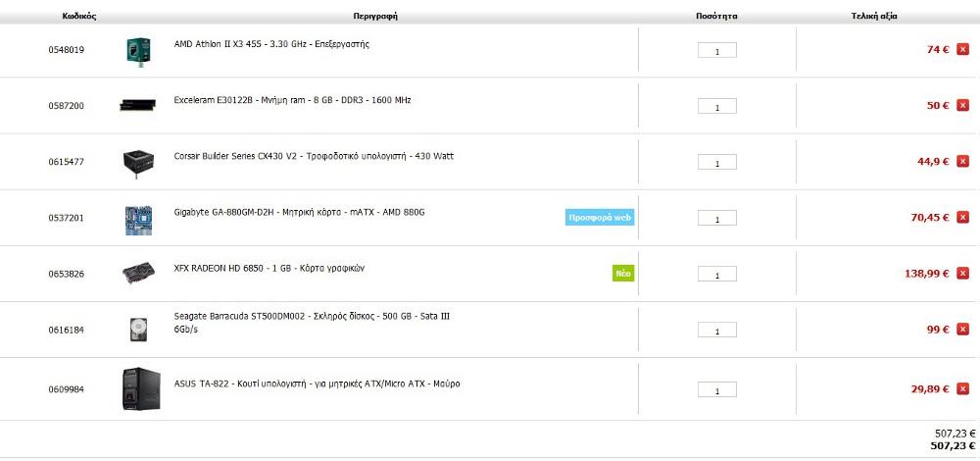View Seagate Barracuda hard drive thumbnail
980x461 pixels.
click(x=138, y=330)
